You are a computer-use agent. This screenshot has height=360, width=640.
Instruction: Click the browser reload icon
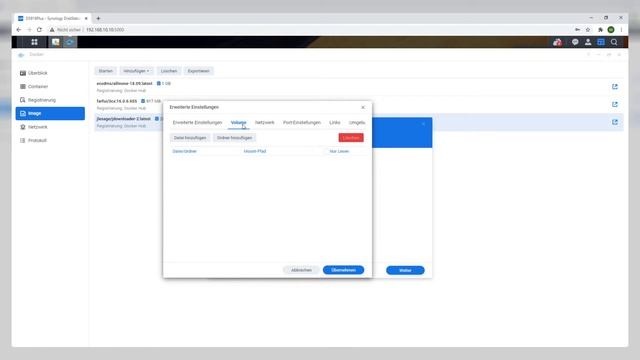click(39, 30)
